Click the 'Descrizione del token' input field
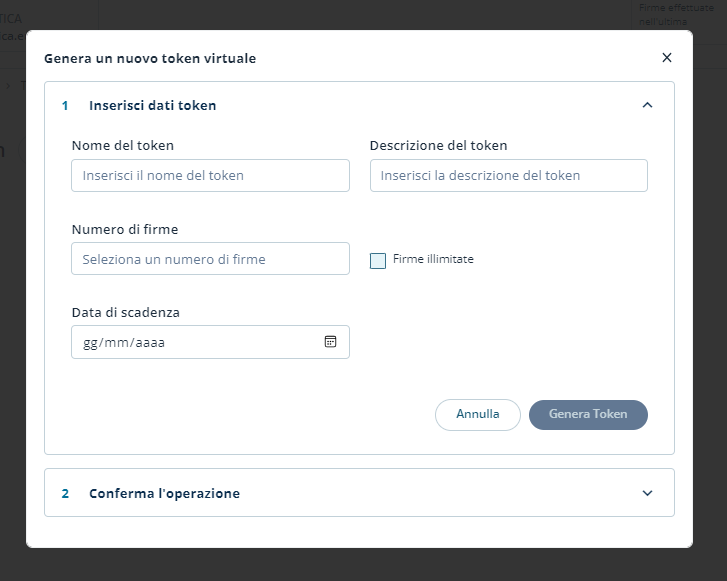Screen dimensions: 727x581 pyautogui.click(x=508, y=175)
